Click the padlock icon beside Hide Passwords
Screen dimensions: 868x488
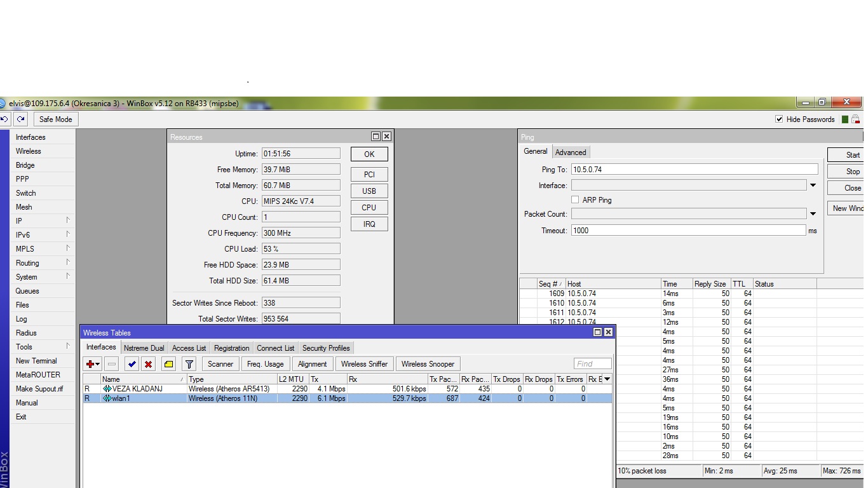point(855,119)
